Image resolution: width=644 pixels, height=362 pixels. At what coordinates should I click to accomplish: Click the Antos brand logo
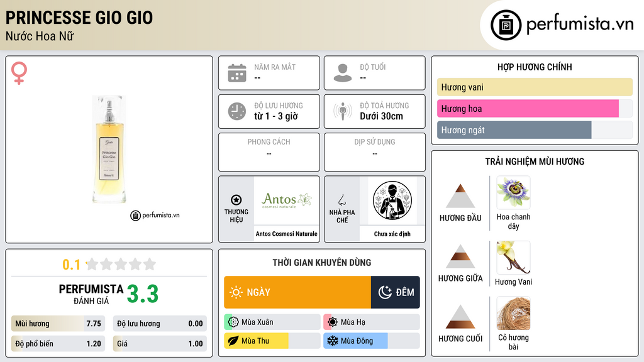(287, 200)
